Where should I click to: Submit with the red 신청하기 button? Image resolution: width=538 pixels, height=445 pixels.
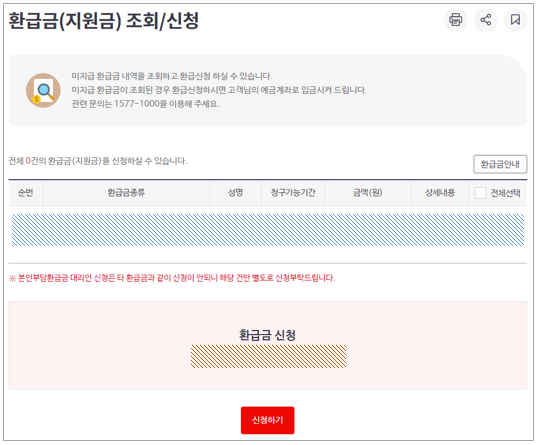click(x=267, y=420)
